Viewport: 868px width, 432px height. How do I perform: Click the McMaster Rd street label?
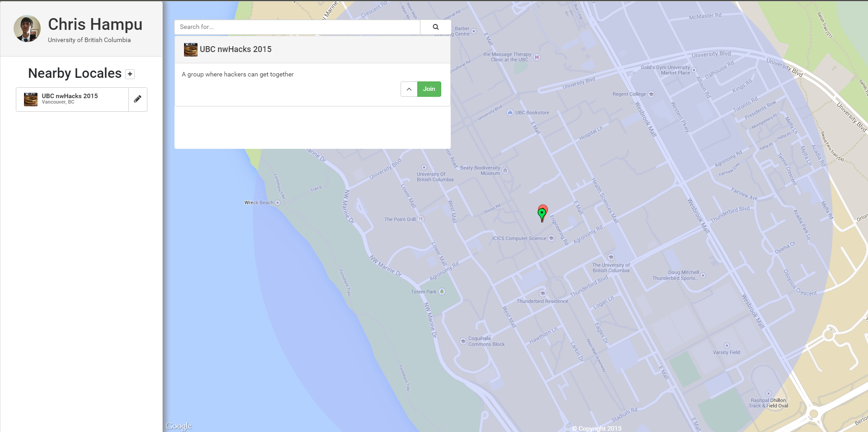705,16
